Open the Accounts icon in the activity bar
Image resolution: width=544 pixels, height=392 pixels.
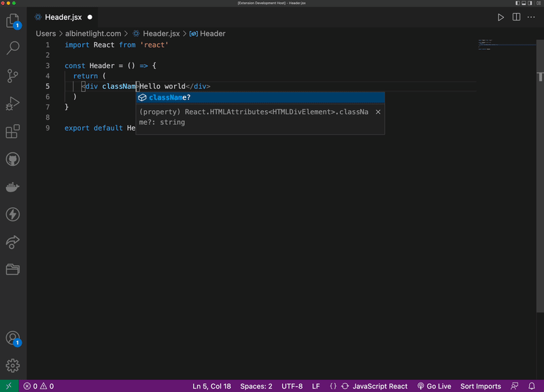click(x=13, y=338)
